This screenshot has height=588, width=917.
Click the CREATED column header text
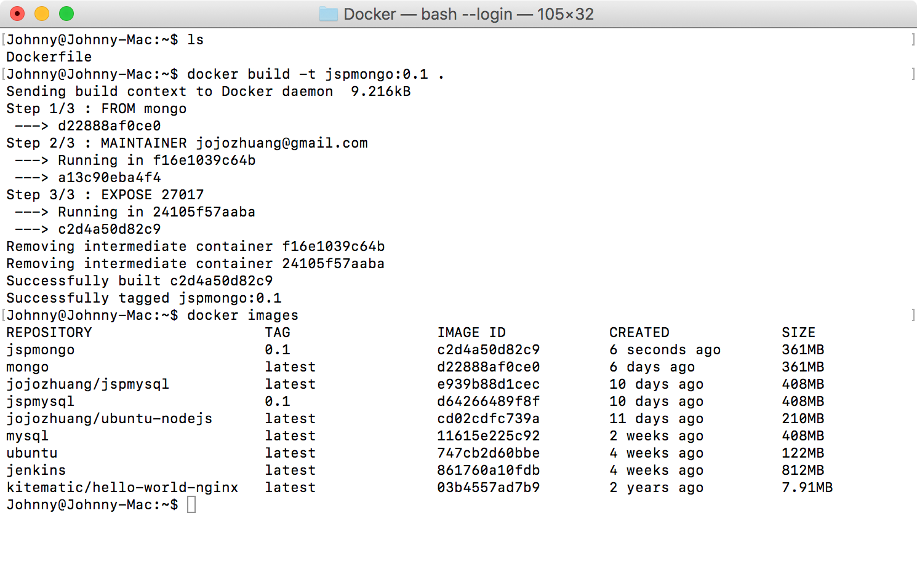pos(639,332)
